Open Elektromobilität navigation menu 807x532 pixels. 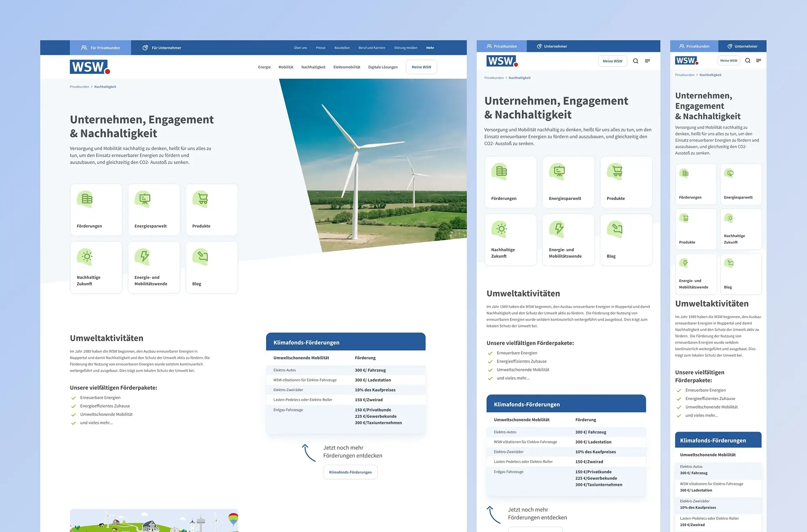[347, 67]
